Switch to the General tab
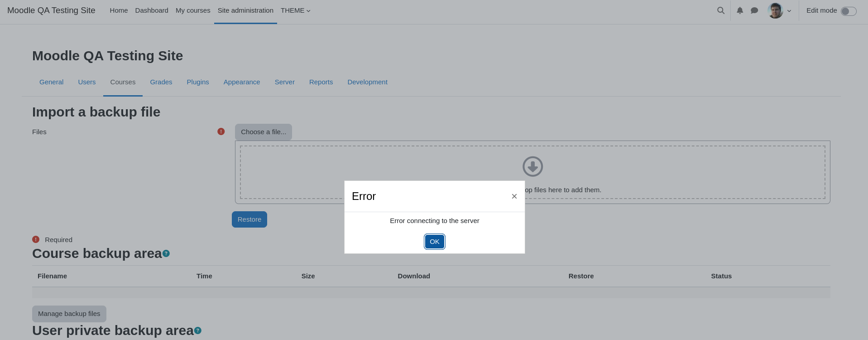The height and width of the screenshot is (340, 868). [x=52, y=82]
